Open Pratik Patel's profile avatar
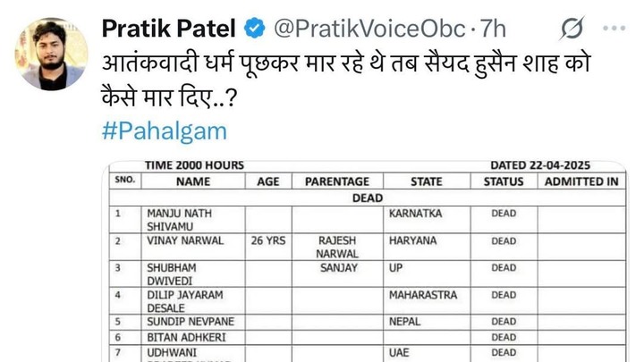644x362 pixels. [51, 54]
